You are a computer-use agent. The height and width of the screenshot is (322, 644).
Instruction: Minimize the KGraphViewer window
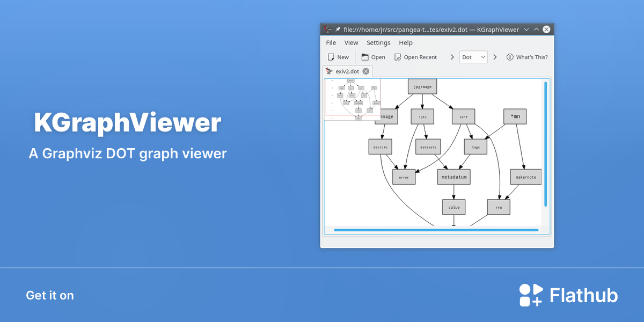[x=526, y=30]
